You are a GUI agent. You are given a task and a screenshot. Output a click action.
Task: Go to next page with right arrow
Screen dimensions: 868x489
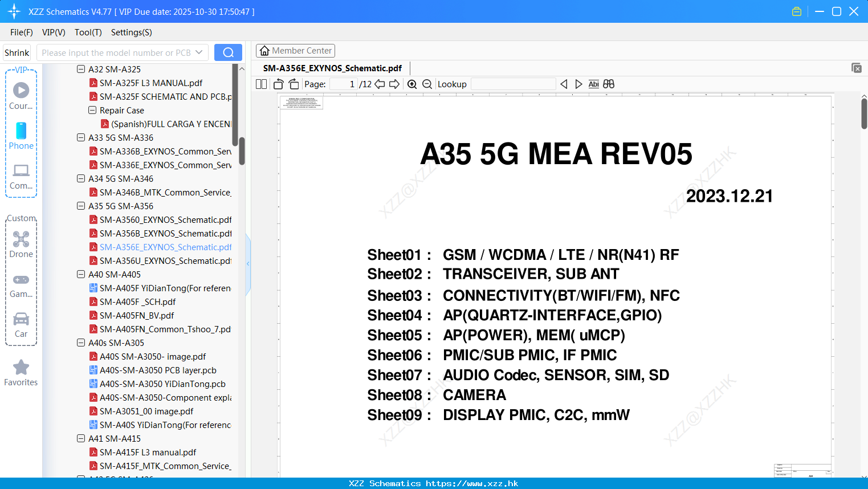pos(394,84)
